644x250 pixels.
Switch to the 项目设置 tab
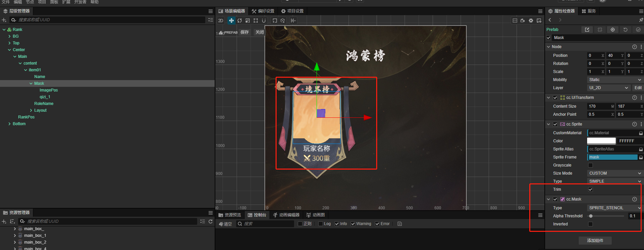tap(292, 11)
